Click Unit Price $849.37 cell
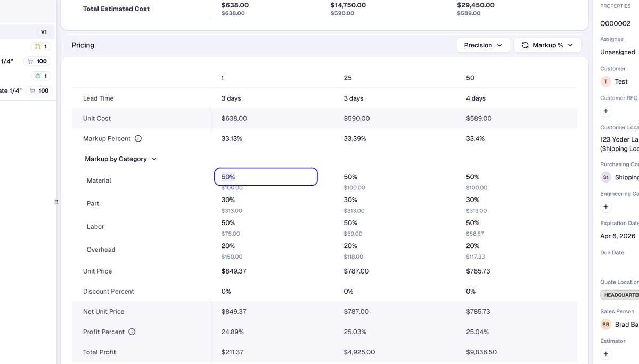The image size is (639, 364). pos(234,271)
